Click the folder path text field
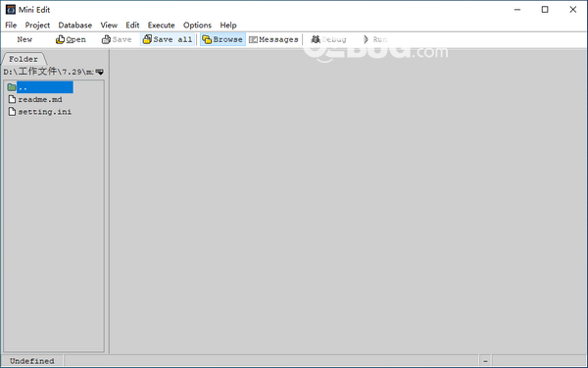Screen dimensions: 588x368 coord(48,72)
